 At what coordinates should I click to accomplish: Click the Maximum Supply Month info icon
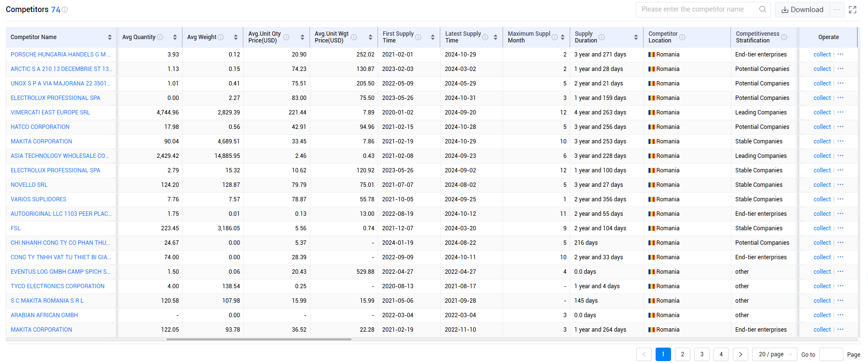pos(555,37)
